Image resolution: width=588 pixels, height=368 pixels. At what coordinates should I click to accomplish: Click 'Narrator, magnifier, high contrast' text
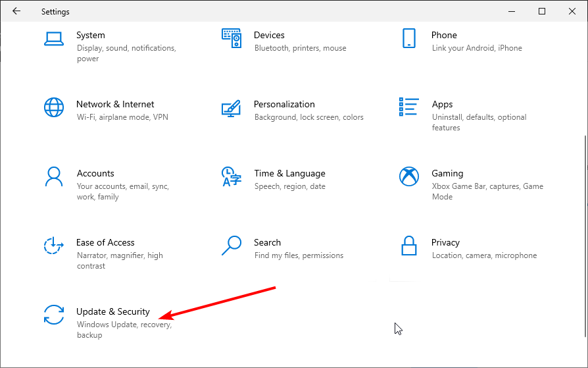pos(120,261)
